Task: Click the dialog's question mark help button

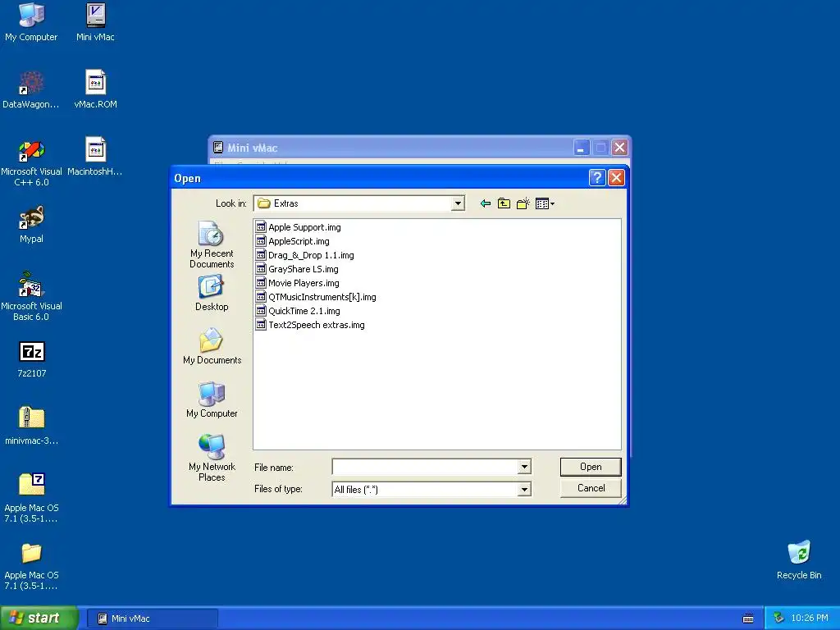Action: pyautogui.click(x=597, y=178)
